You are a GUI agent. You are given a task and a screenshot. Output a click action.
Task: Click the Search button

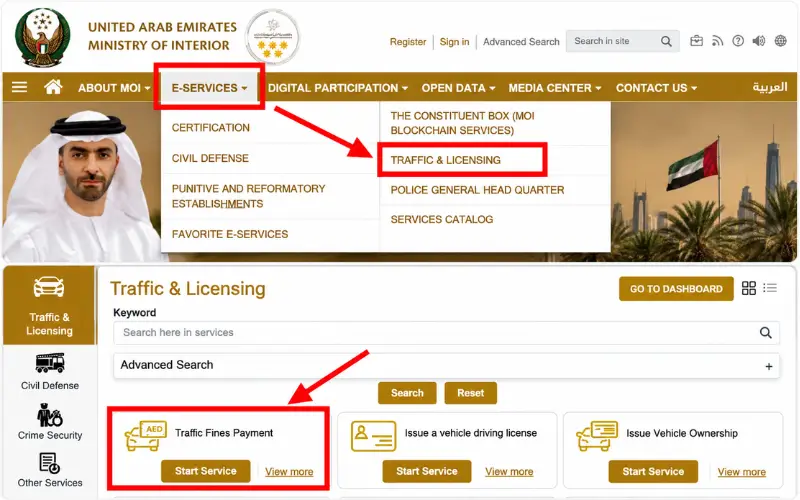tap(407, 393)
